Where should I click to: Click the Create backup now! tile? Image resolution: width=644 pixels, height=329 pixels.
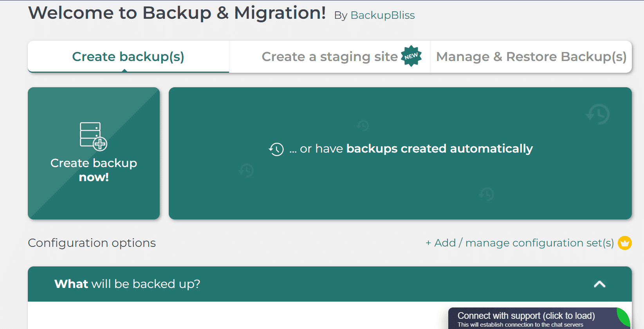94,153
